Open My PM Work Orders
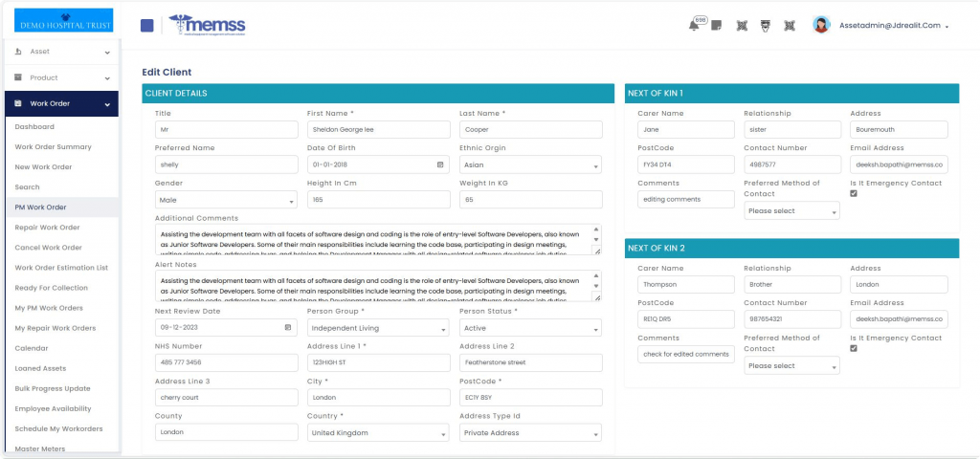Viewport: 980px width, 459px height. pyautogui.click(x=49, y=308)
